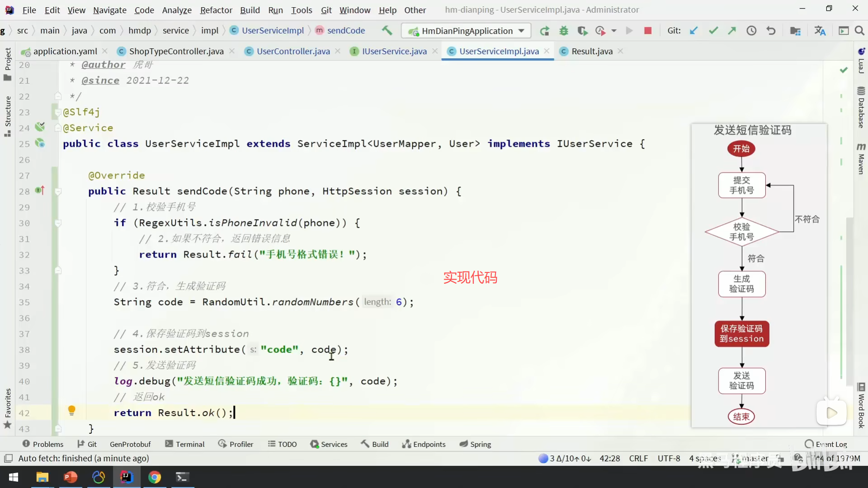
Task: Collapse the if block fold marker at line 30
Action: tap(58, 223)
